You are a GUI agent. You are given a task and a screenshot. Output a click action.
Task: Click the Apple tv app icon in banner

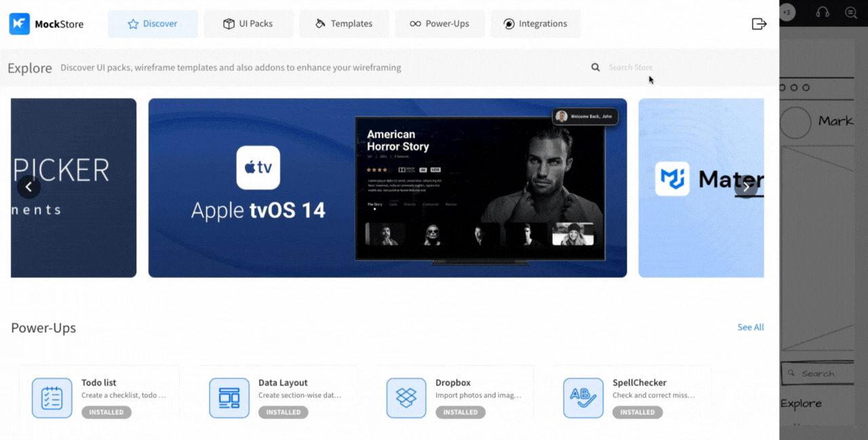pos(258,167)
